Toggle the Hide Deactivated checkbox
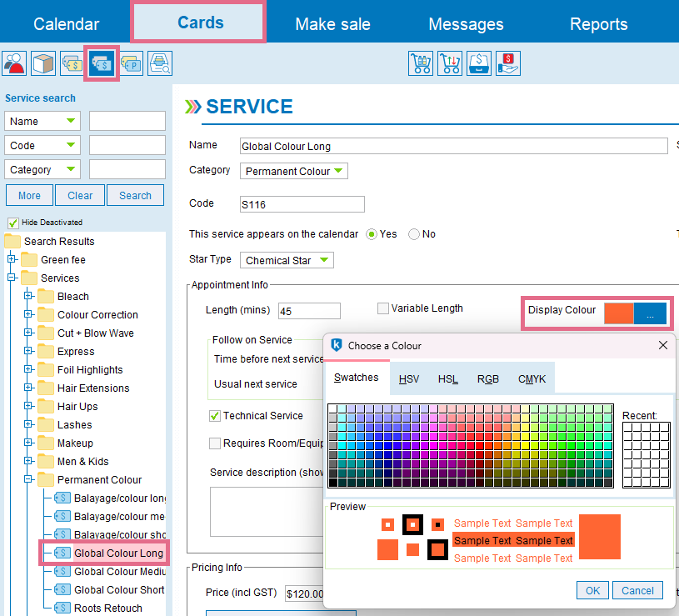The height and width of the screenshot is (616, 679). tap(13, 223)
